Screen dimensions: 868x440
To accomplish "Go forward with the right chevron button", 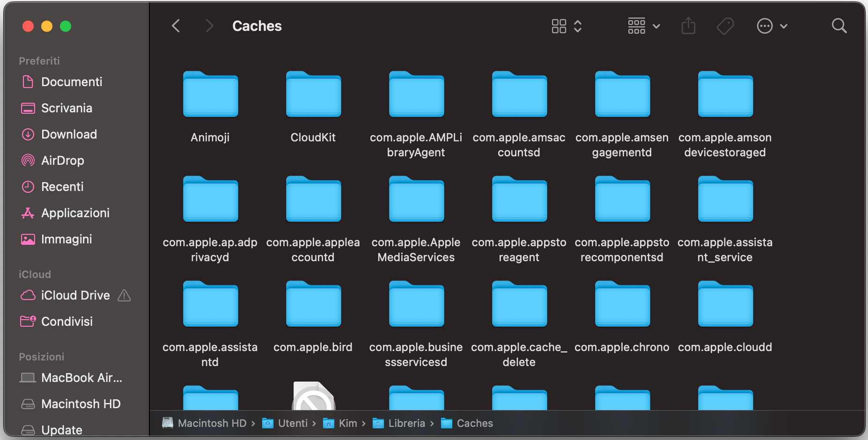I will pos(209,26).
